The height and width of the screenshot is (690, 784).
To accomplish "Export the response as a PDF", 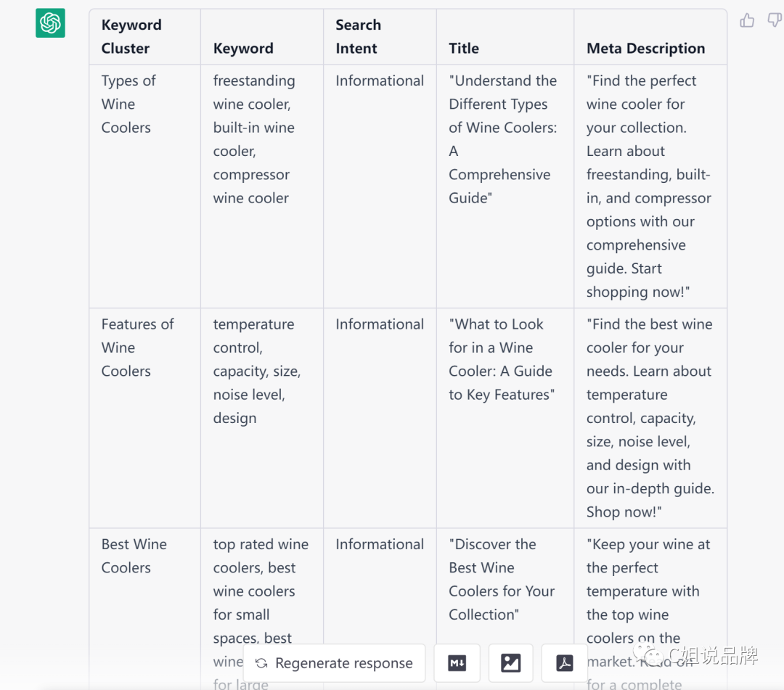I will pos(565,663).
